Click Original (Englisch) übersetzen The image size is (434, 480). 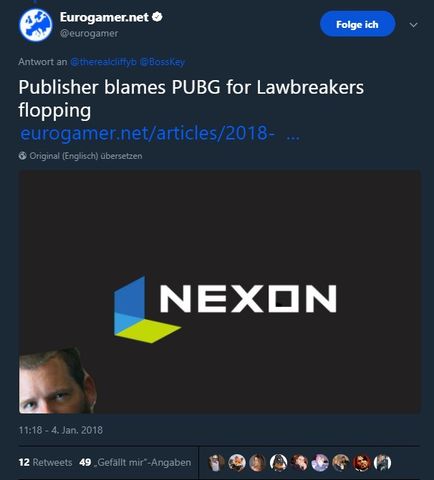86,156
